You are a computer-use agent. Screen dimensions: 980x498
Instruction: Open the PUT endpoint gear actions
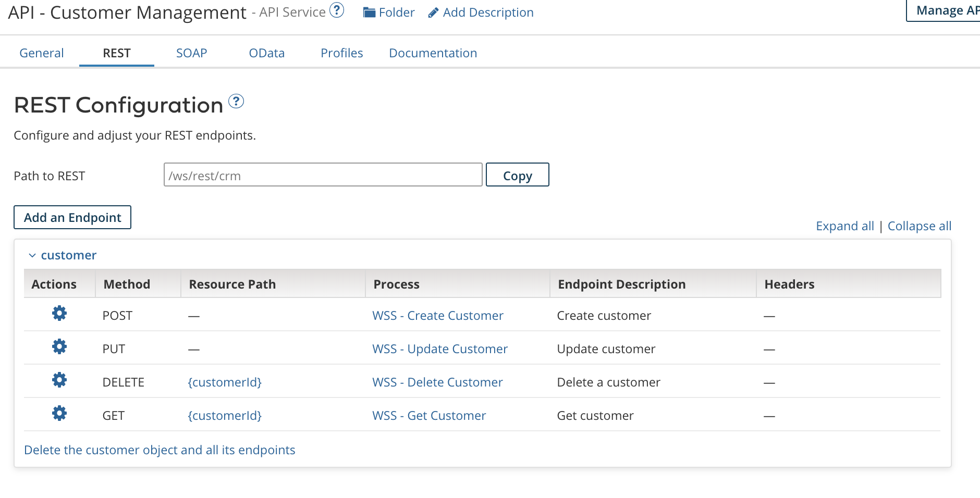[x=59, y=347]
